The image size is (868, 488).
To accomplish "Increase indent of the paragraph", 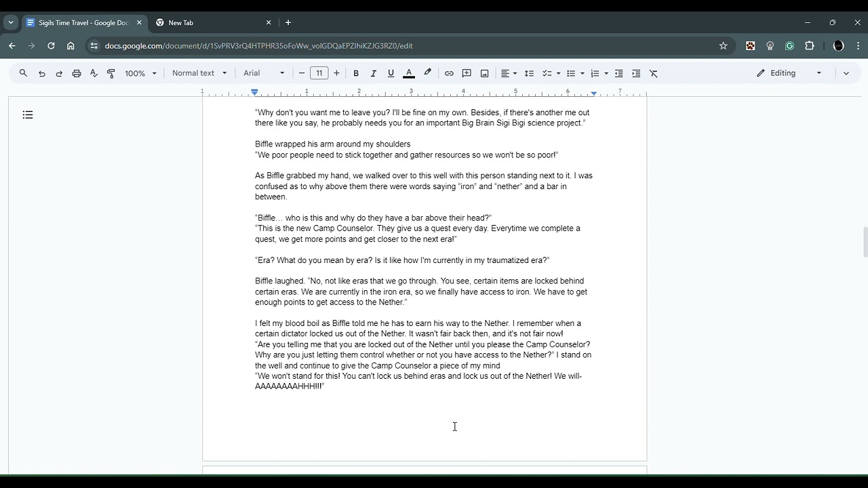I will coord(636,73).
